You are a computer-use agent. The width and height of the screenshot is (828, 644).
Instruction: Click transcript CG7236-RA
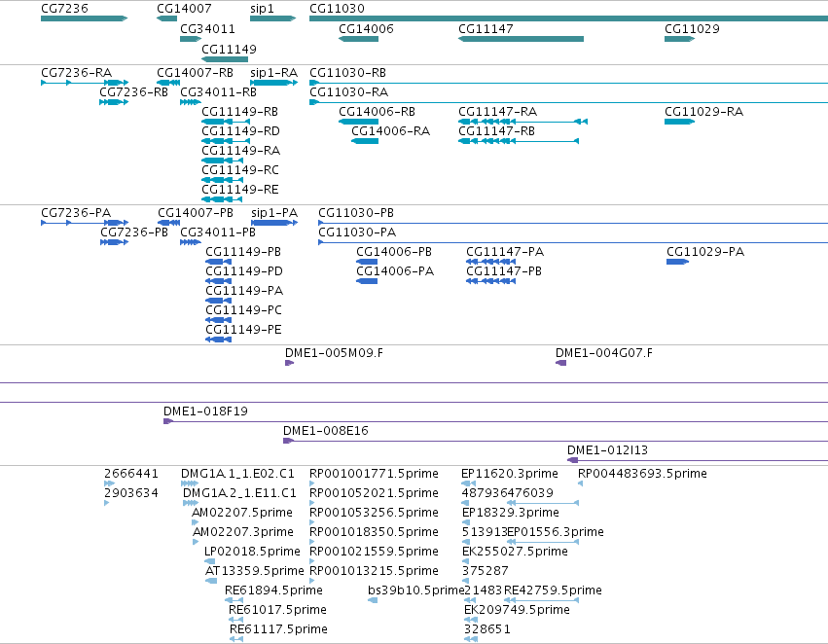click(85, 83)
